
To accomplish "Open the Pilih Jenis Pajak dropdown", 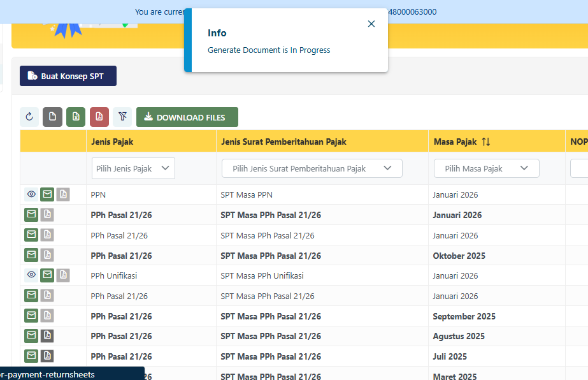I will (x=133, y=168).
